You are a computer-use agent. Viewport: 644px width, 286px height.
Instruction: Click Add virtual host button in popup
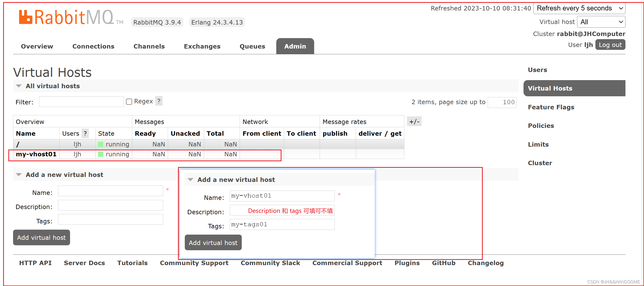[x=213, y=242]
